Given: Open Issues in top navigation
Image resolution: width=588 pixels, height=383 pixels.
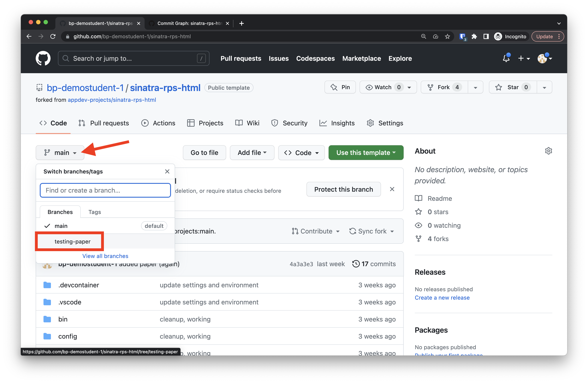Looking at the screenshot, I should pos(279,58).
